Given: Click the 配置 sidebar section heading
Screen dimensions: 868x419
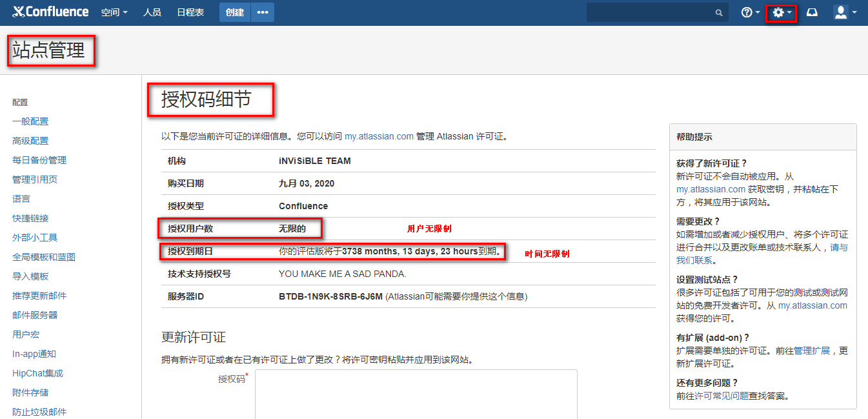Looking at the screenshot, I should pos(20,102).
